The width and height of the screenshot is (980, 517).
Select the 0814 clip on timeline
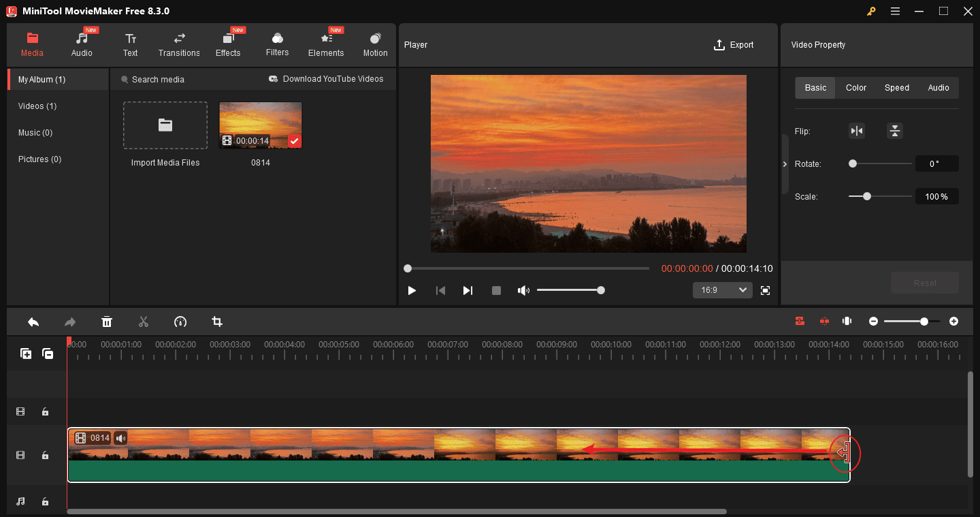(459, 455)
